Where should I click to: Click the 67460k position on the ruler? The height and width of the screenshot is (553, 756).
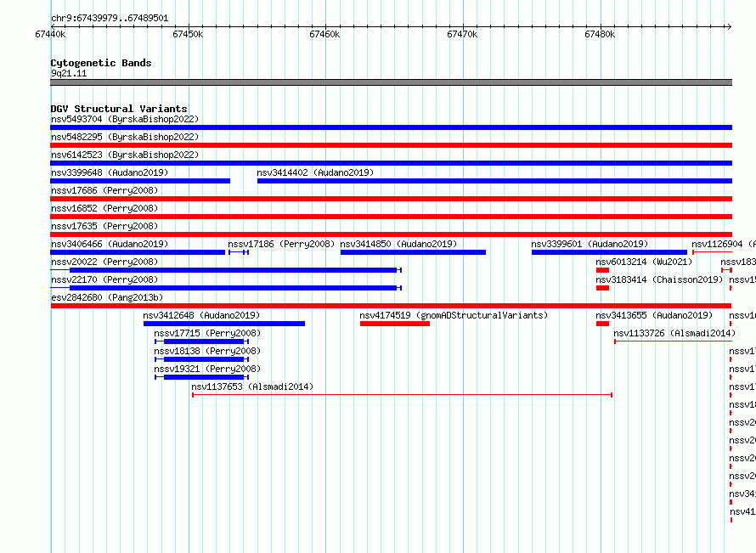[x=325, y=34]
